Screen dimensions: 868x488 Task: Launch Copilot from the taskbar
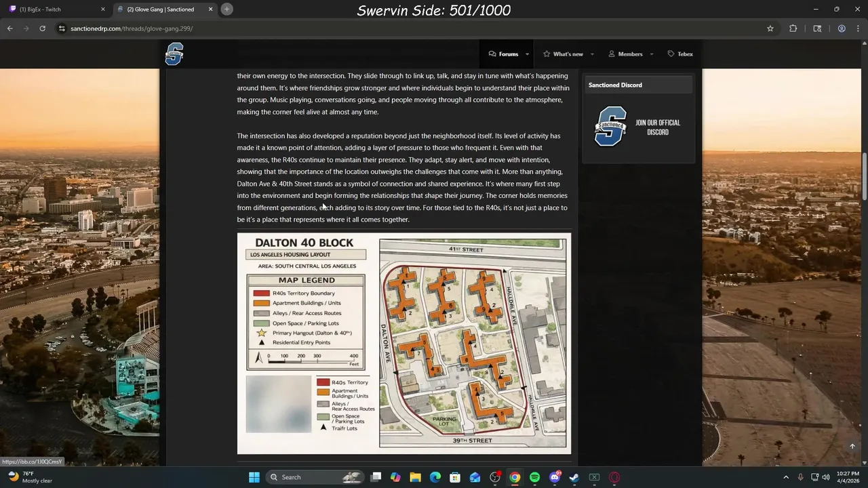pyautogui.click(x=395, y=477)
